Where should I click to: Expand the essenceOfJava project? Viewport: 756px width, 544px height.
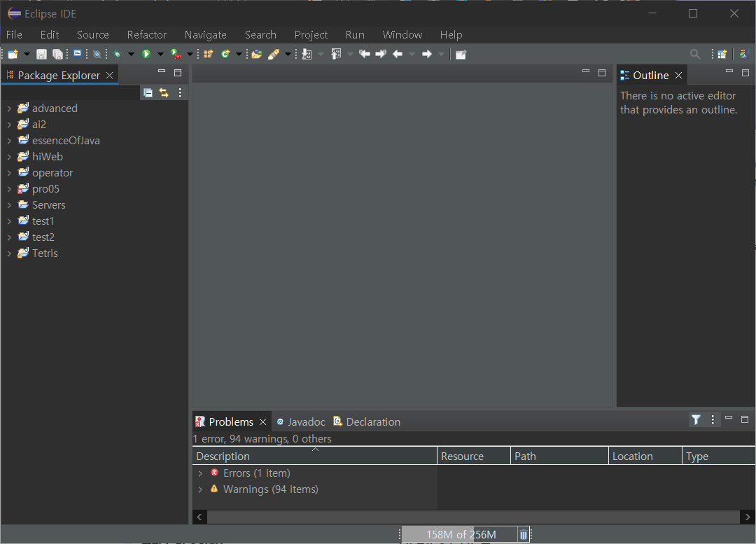(9, 141)
